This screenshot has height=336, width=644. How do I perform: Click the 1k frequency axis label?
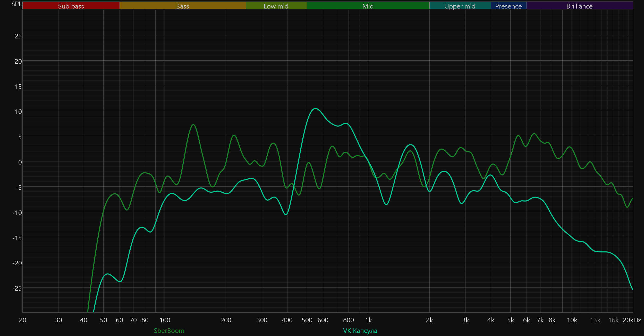368,320
